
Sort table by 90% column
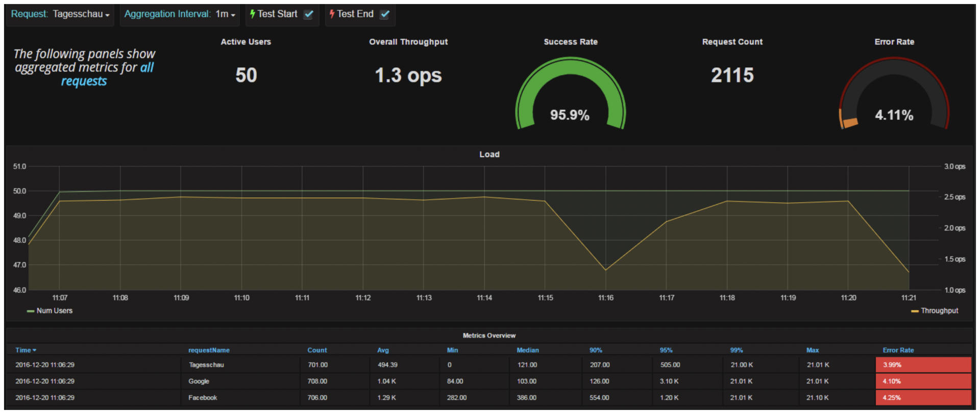click(x=596, y=350)
